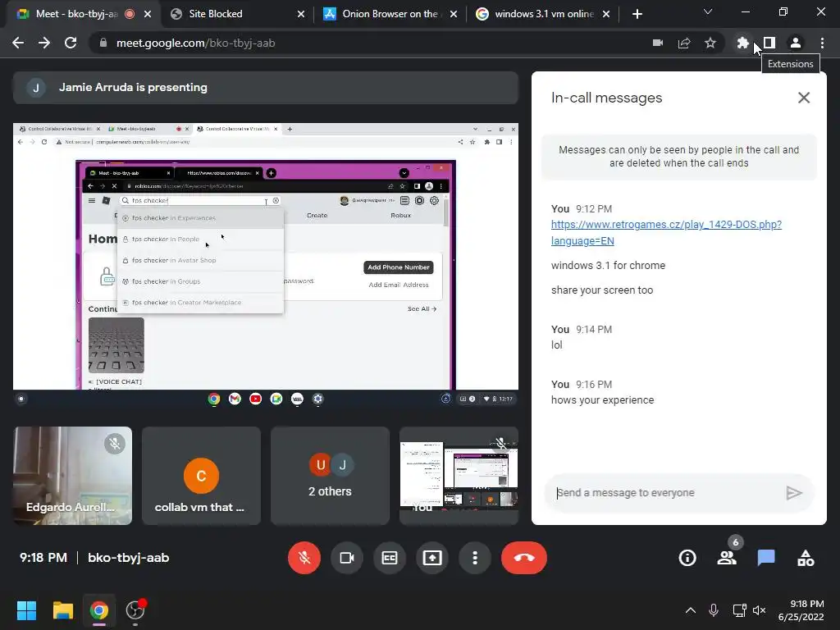
Task: Click the chat message "windows 3.1 for chrome"
Action: pos(608,266)
